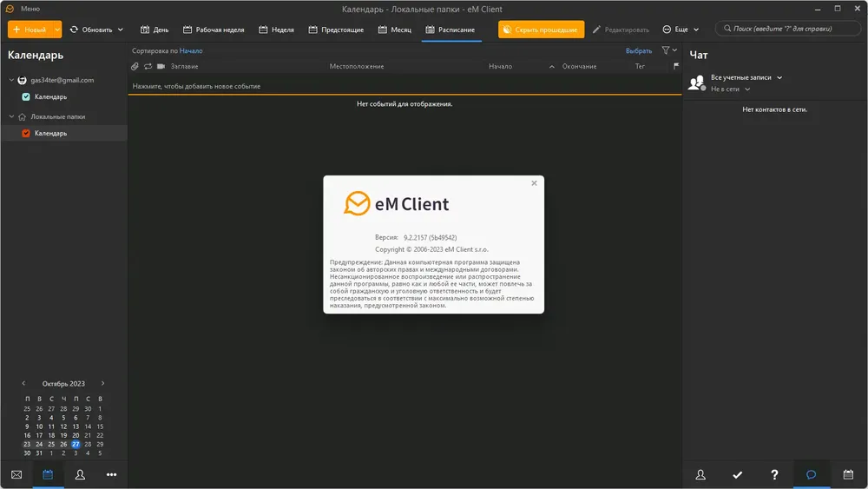Click the recurrence column header icon
Image resolution: width=868 pixels, height=489 pixels.
148,67
